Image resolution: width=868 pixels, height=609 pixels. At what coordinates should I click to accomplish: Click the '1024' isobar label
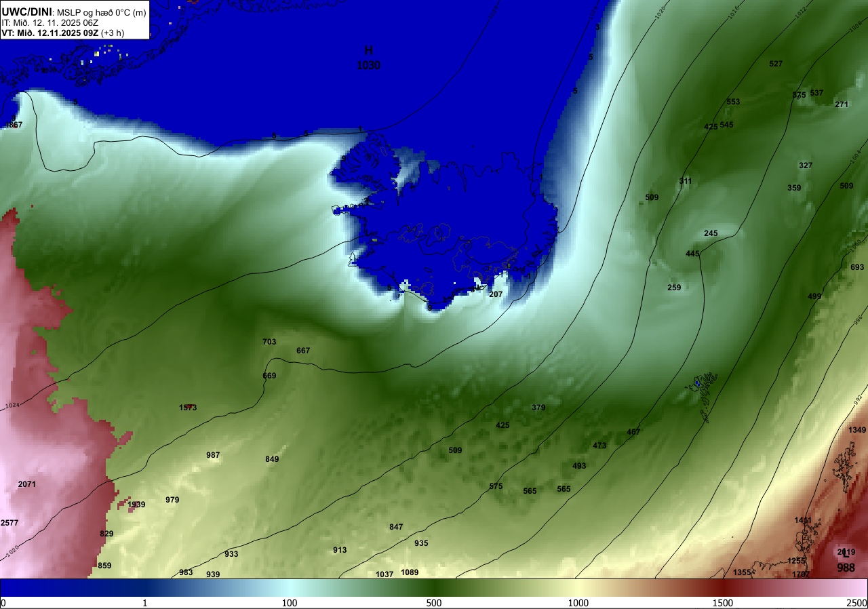pyautogui.click(x=12, y=406)
